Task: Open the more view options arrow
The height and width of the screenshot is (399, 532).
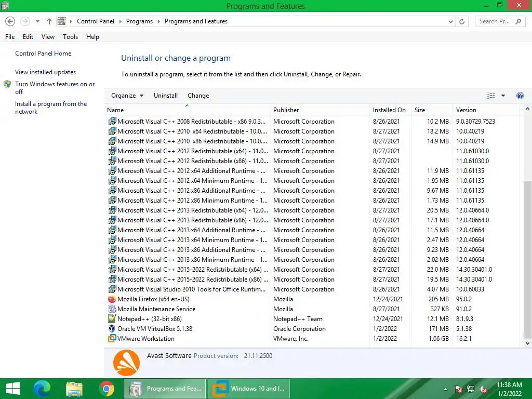Action: [x=503, y=96]
